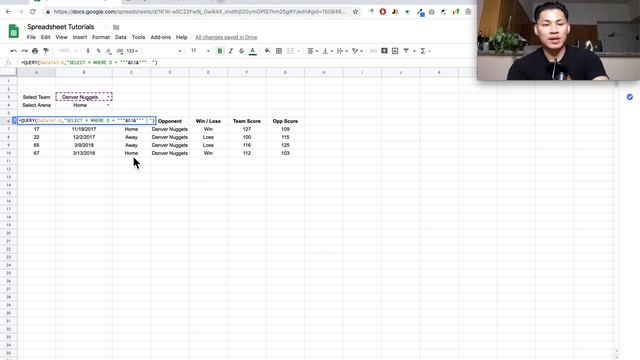Click the Spreadsheet Tutorials title
This screenshot has width=640, height=360.
[61, 27]
